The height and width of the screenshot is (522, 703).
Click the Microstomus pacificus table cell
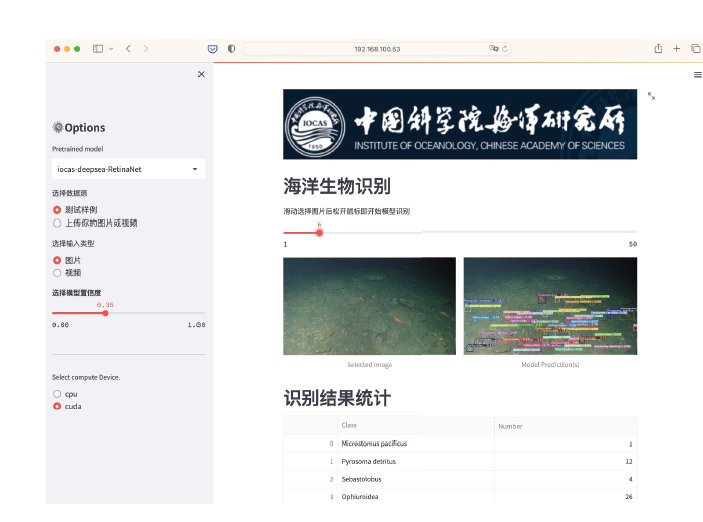coord(416,444)
